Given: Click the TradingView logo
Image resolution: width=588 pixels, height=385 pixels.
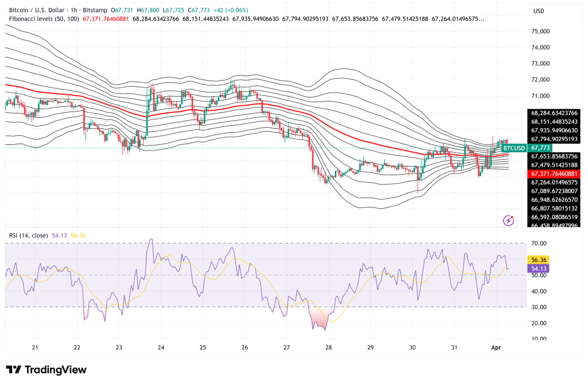Looking at the screenshot, I should [45, 369].
